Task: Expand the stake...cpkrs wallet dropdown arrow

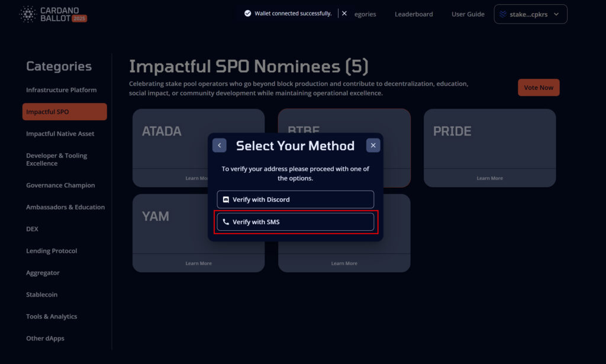Action: [x=556, y=14]
